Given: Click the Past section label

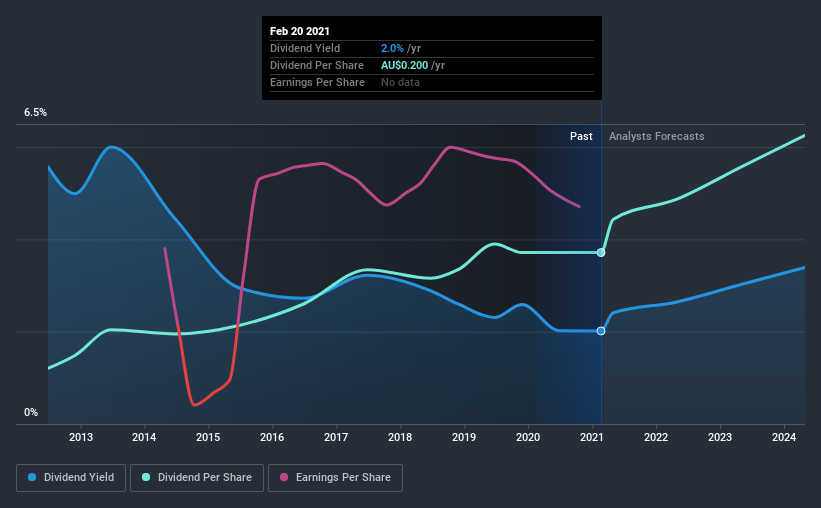Looking at the screenshot, I should [581, 136].
